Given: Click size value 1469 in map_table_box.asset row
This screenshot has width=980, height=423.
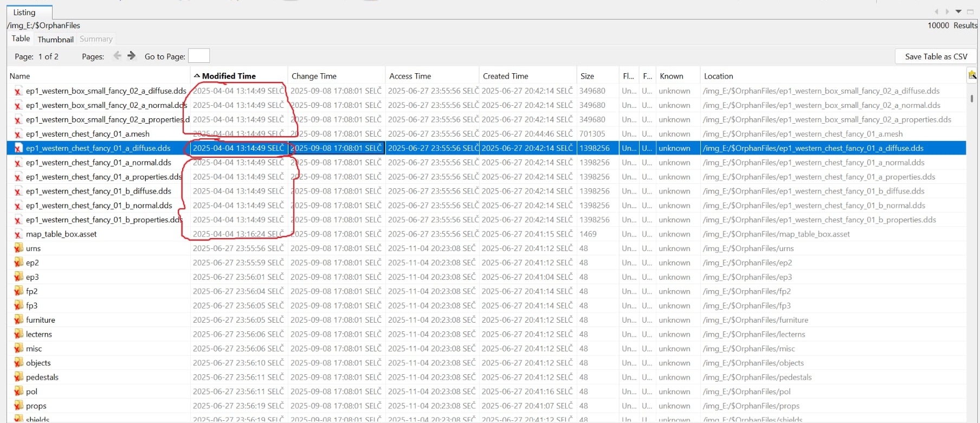Looking at the screenshot, I should (588, 234).
